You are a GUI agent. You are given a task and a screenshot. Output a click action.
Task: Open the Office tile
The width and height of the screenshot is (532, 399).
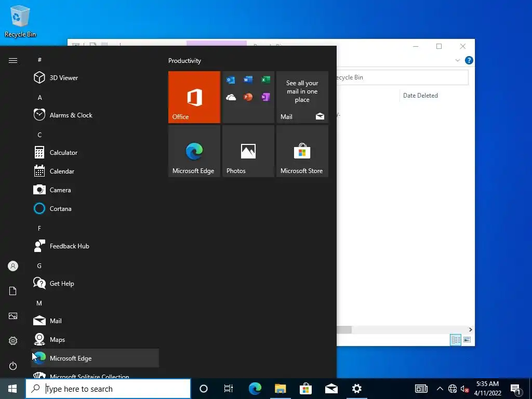(x=194, y=97)
